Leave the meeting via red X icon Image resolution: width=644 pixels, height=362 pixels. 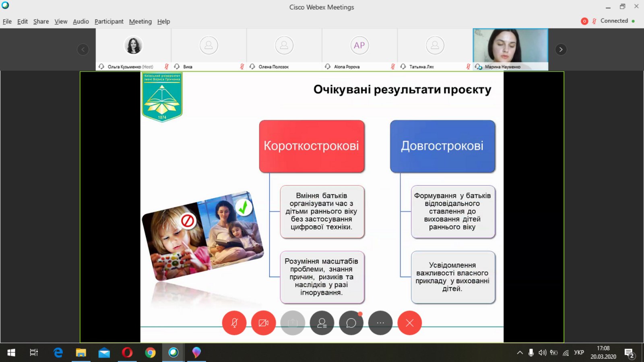[x=410, y=323]
